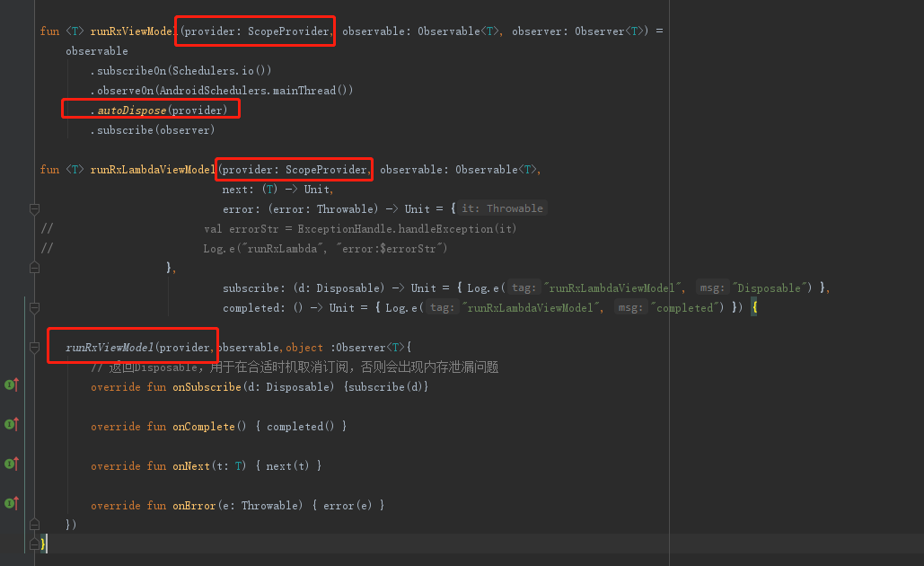Image resolution: width=924 pixels, height=566 pixels.
Task: Collapse the fold marker on the completed parameter line
Action: pyautogui.click(x=34, y=308)
